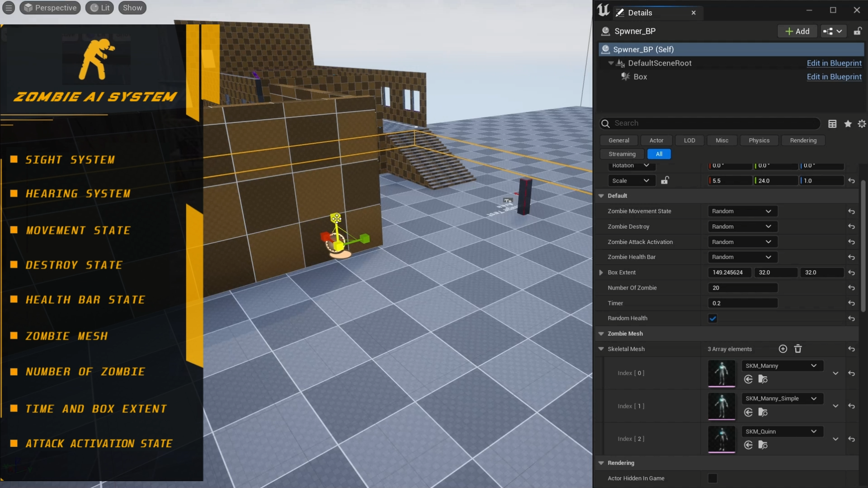The width and height of the screenshot is (868, 488).
Task: Open the Details panel settings gear
Action: [x=862, y=123]
